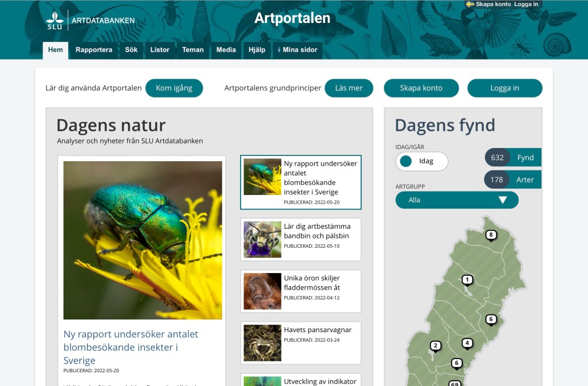Image resolution: width=588 pixels, height=386 pixels.
Task: Open the Rapportera tab
Action: point(94,50)
